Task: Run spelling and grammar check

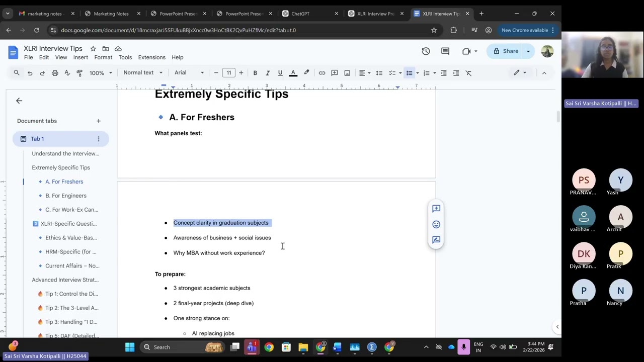Action: click(x=67, y=73)
